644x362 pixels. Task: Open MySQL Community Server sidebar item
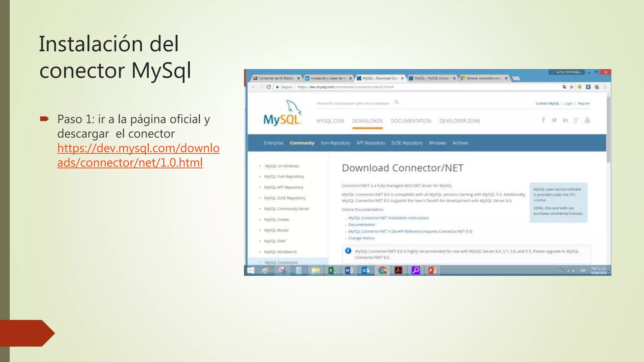(x=286, y=209)
